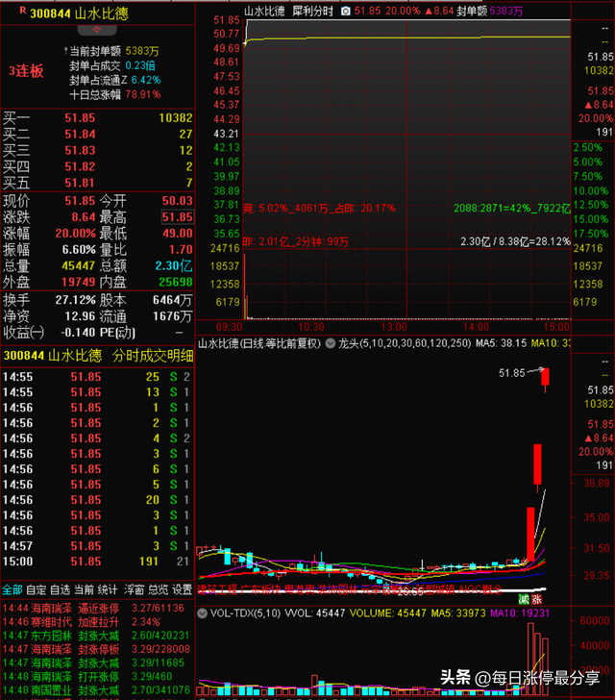Click the red 涨 indicator badge
Viewport: 615px width, 700px height.
[538, 598]
